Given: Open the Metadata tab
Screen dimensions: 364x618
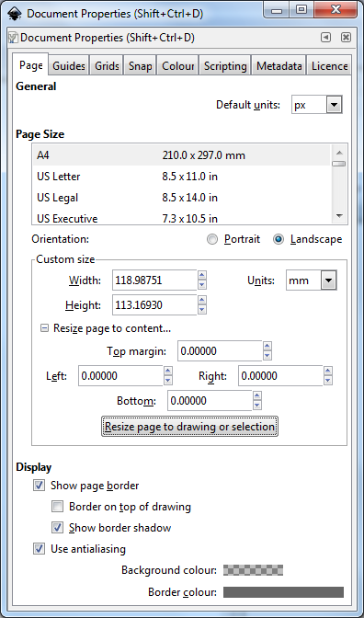Looking at the screenshot, I should click(x=279, y=66).
